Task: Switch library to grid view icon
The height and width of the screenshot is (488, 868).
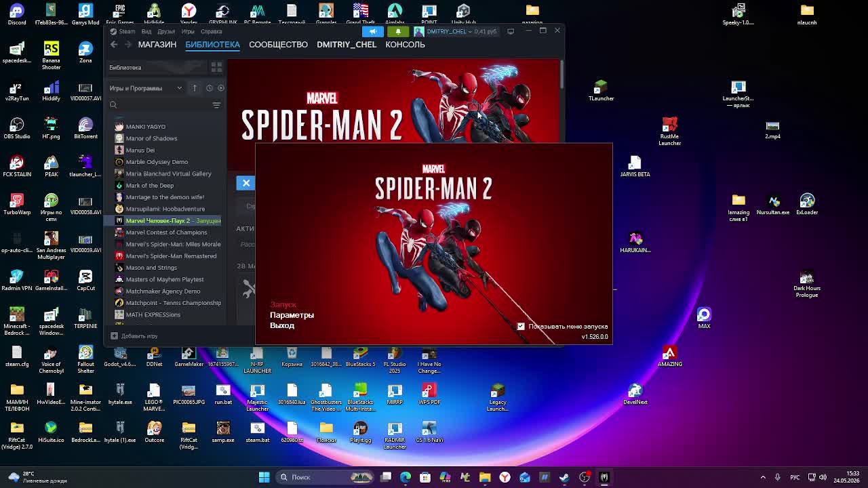Action: [216, 67]
